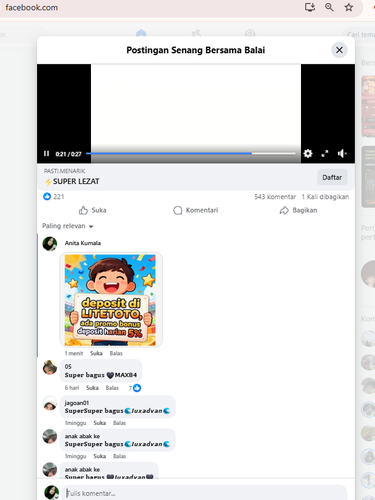Pause the playing video
Viewport: 375px width, 500px height.
coord(46,154)
